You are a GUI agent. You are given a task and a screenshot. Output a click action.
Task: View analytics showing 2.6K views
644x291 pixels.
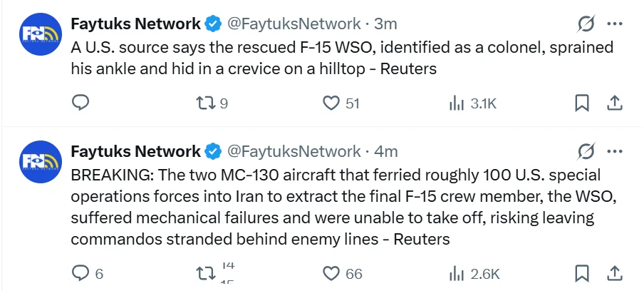(457, 273)
